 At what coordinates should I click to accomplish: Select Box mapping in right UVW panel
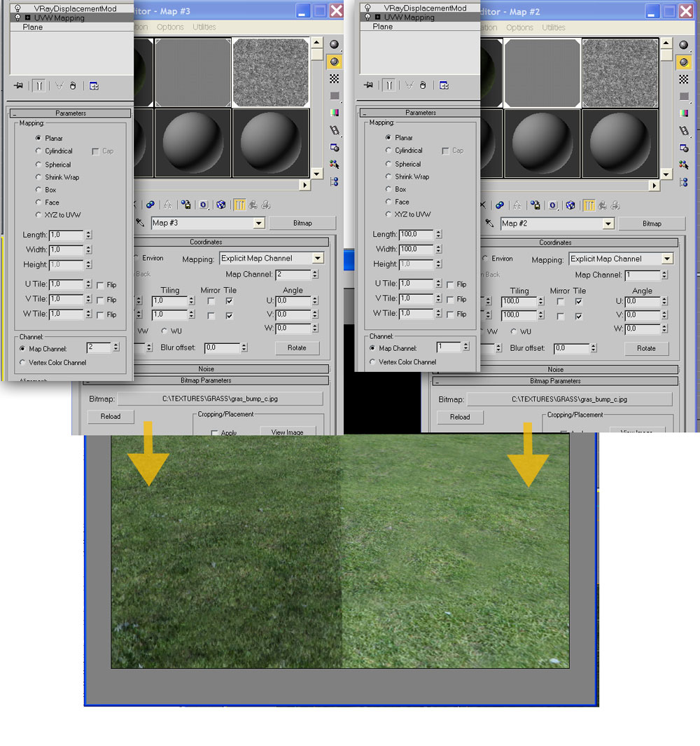click(388, 189)
